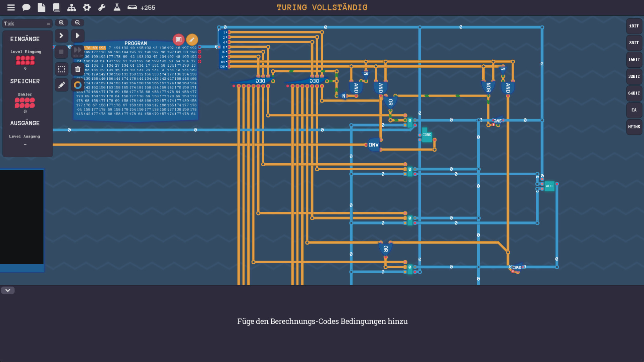Activate the dotted rectangle selection tool
Viewport: 644px width, 362px height.
point(61,69)
